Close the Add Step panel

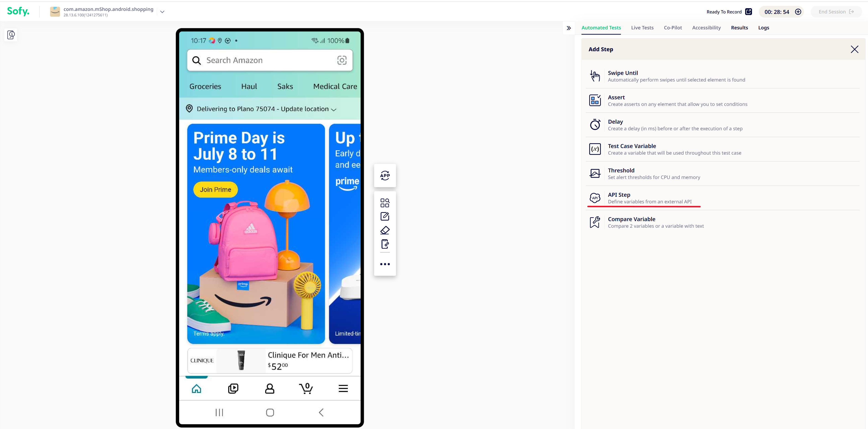(855, 49)
